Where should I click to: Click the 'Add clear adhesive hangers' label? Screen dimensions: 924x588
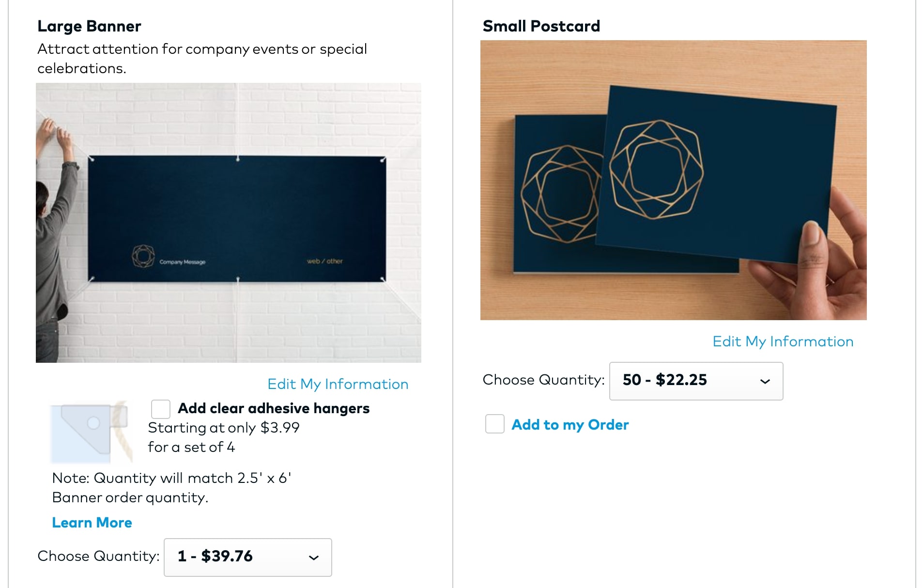pyautogui.click(x=274, y=408)
